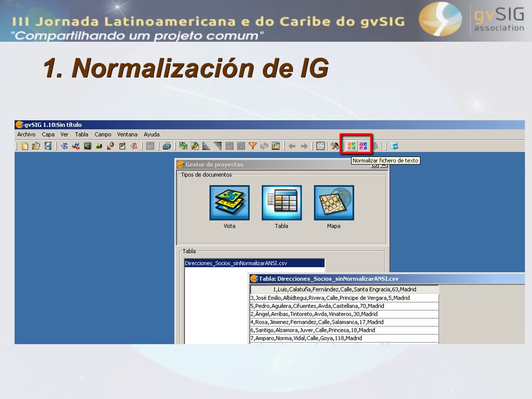Click the wavy-lines document icon before hammer
Screen dimensions: 532x399
point(320,146)
